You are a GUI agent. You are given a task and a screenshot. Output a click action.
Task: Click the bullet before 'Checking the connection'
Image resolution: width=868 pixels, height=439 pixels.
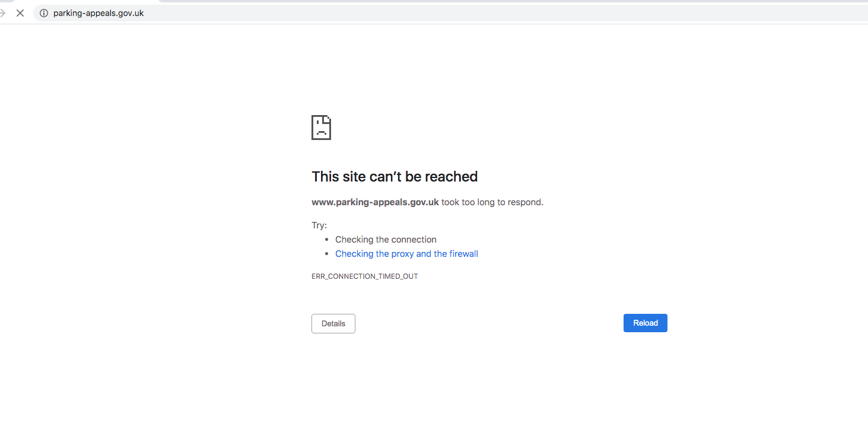pos(326,240)
